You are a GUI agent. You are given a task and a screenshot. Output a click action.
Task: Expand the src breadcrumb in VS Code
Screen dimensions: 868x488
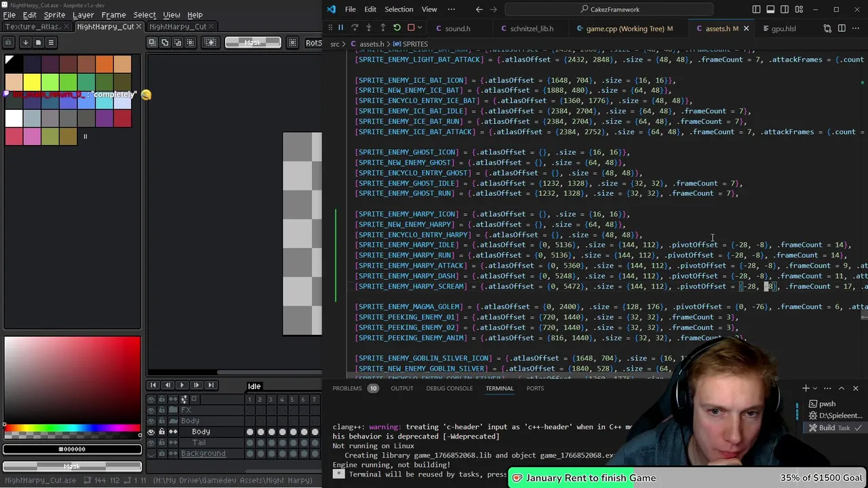(x=334, y=44)
